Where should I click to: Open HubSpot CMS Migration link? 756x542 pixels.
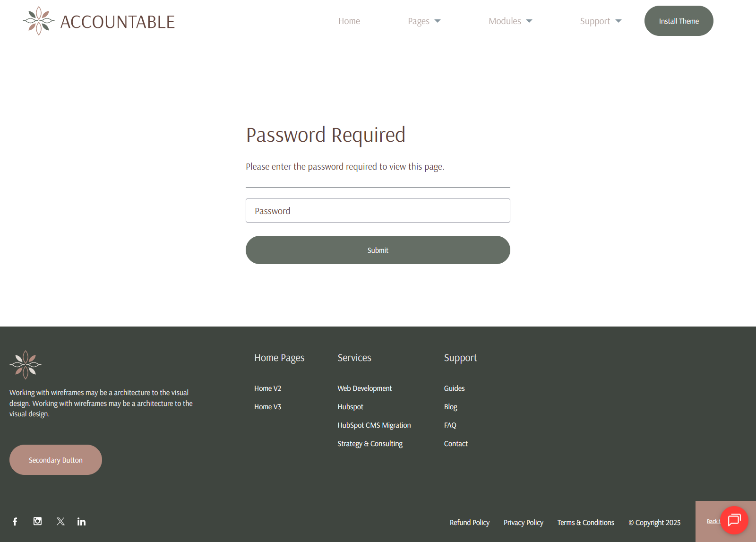pyautogui.click(x=374, y=425)
